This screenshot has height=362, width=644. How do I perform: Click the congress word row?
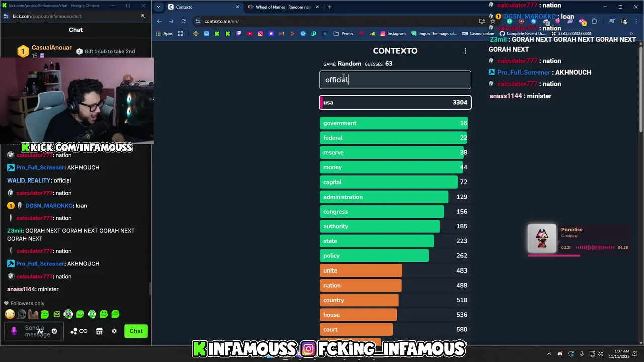395,212
